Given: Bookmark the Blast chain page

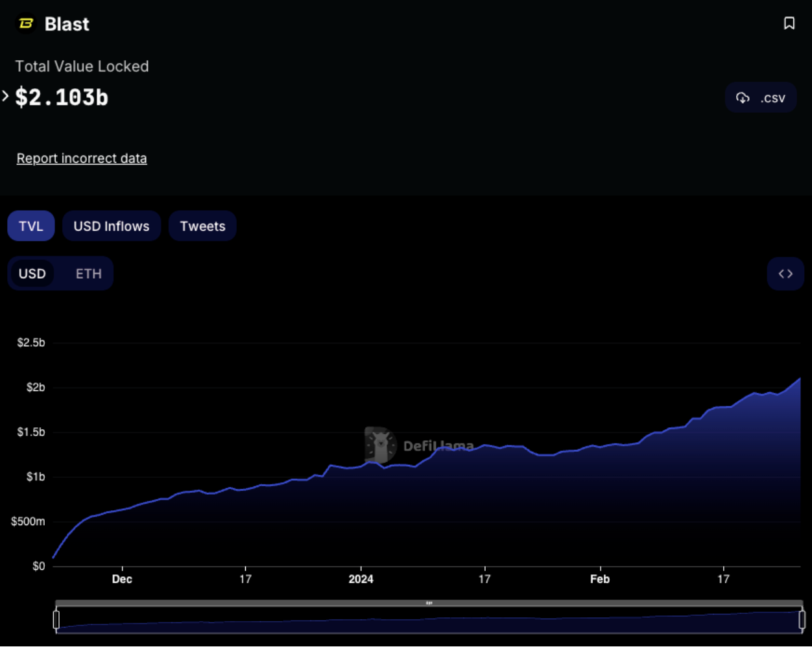Looking at the screenshot, I should click(x=789, y=23).
